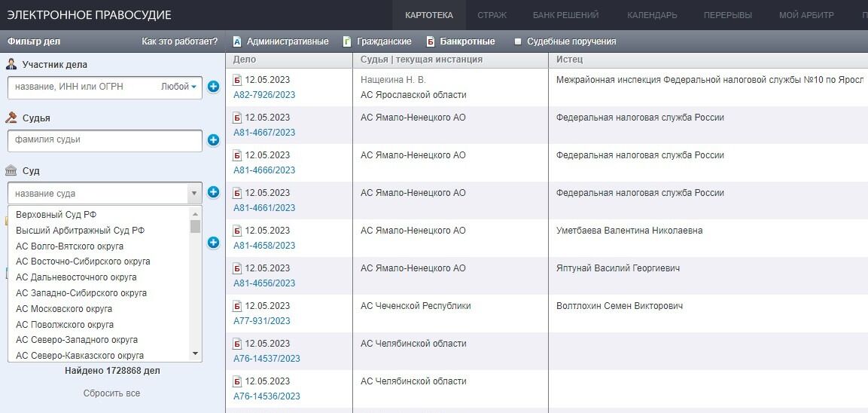Open case A81-4667/2023
Screen dimensions: 868x413
coord(264,133)
